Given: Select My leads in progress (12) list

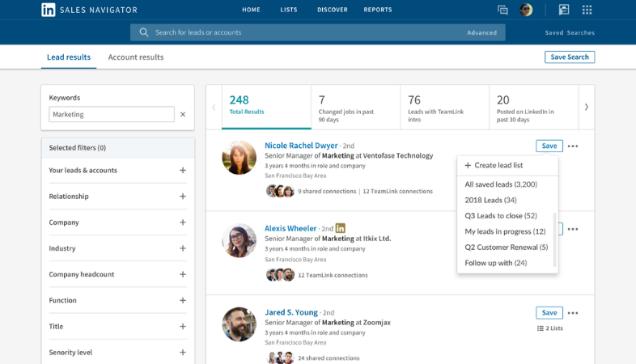Looking at the screenshot, I should point(506,231).
